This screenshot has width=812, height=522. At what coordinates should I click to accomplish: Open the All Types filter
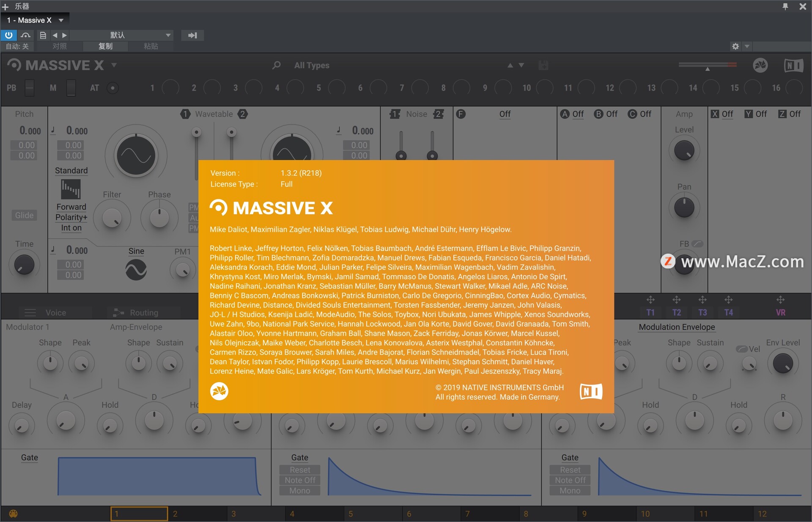click(x=312, y=65)
